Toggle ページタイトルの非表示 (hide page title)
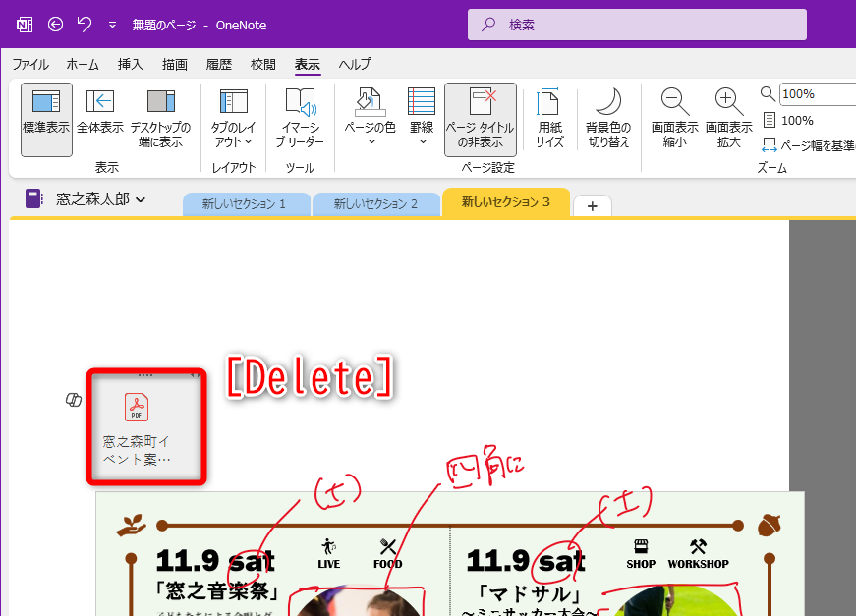Screen dimensions: 856x616 tap(481, 116)
